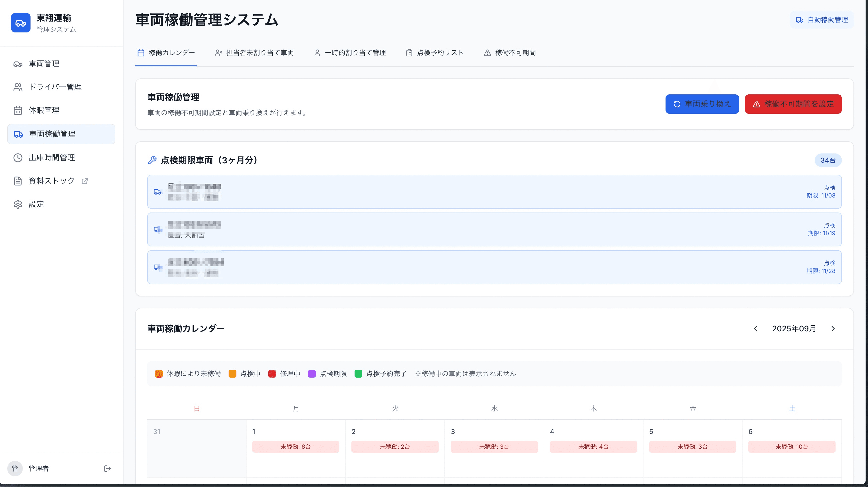The height and width of the screenshot is (487, 868).
Task: Click the wrench icon beside 点検期限車両
Action: [152, 160]
